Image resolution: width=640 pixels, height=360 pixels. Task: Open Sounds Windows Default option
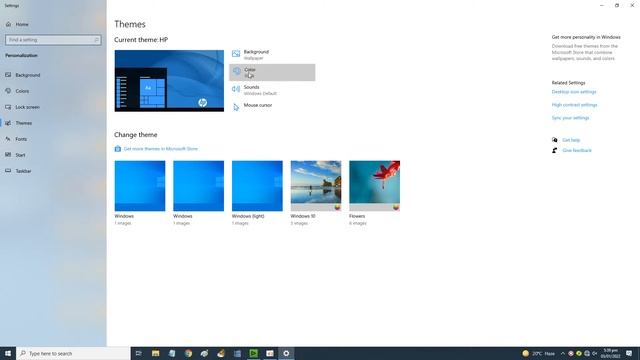(x=272, y=90)
